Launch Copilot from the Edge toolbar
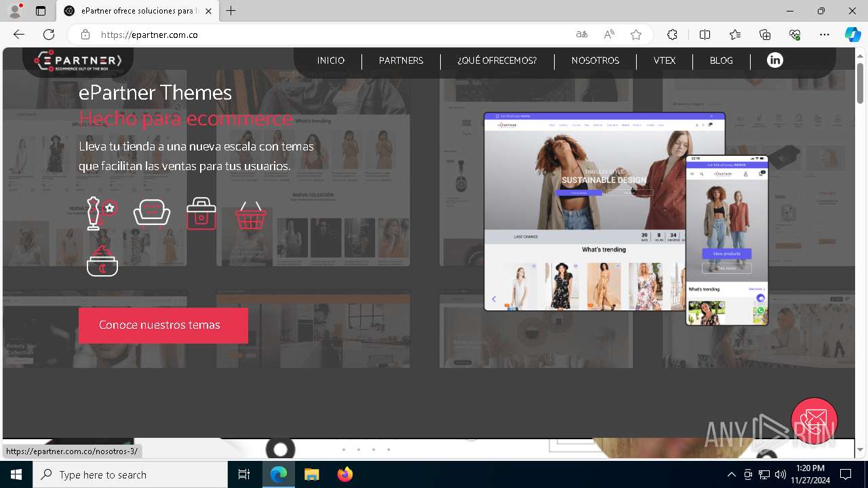Image resolution: width=868 pixels, height=488 pixels. coord(853,35)
